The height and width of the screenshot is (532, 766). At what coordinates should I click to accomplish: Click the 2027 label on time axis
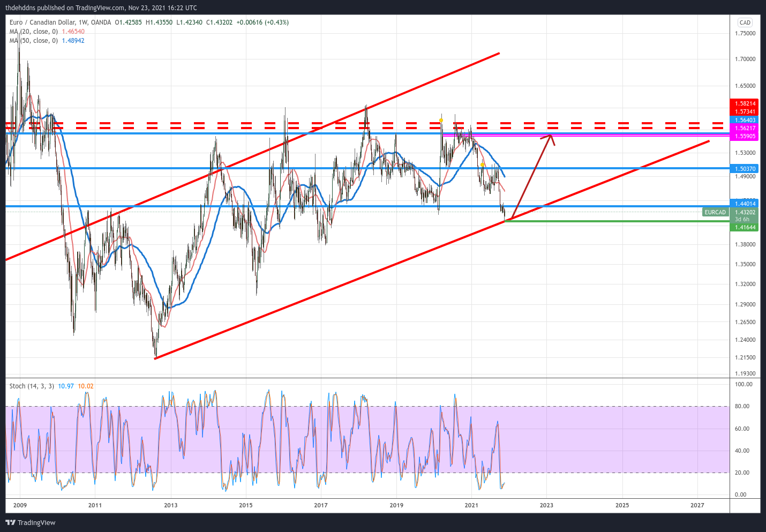click(x=697, y=505)
